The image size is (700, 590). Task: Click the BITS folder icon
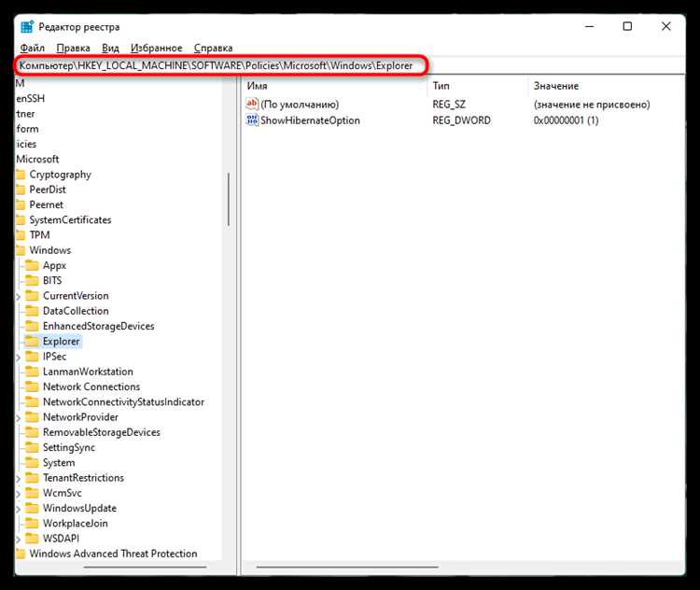click(x=32, y=281)
